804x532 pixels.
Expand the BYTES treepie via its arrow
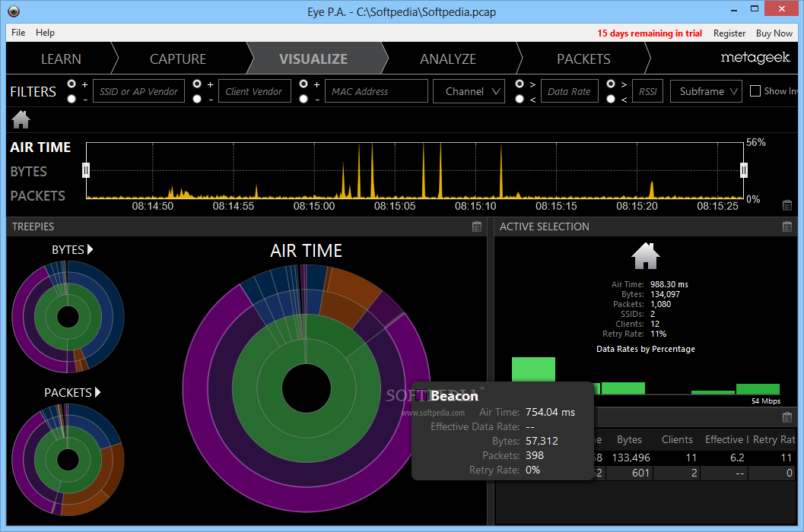click(x=91, y=249)
